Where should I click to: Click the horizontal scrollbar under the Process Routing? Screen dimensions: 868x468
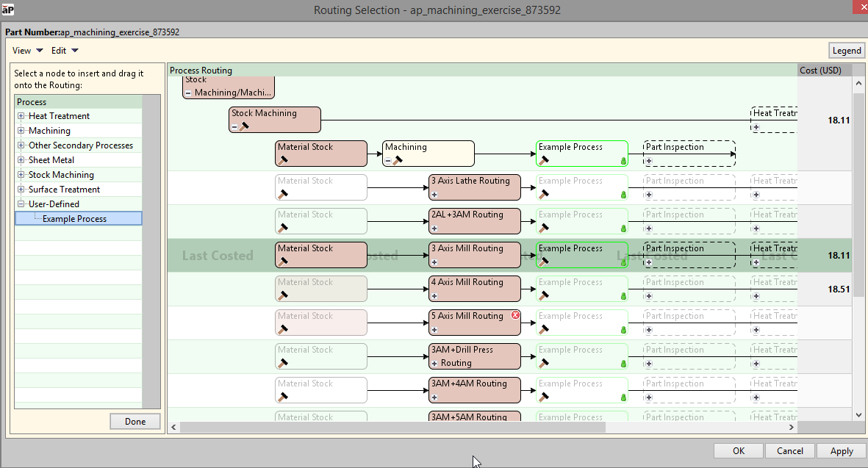click(x=391, y=427)
